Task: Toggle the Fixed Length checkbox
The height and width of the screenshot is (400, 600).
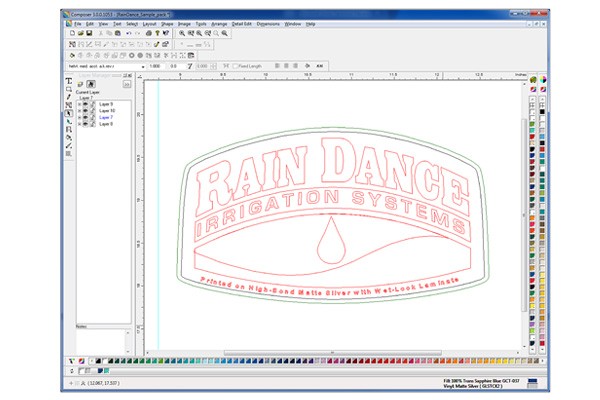Action: (235, 66)
